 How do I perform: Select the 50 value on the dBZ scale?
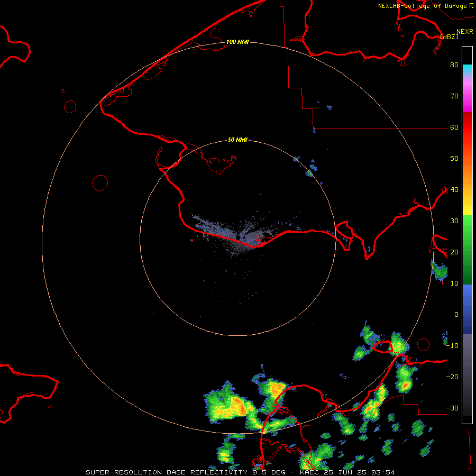(454, 159)
